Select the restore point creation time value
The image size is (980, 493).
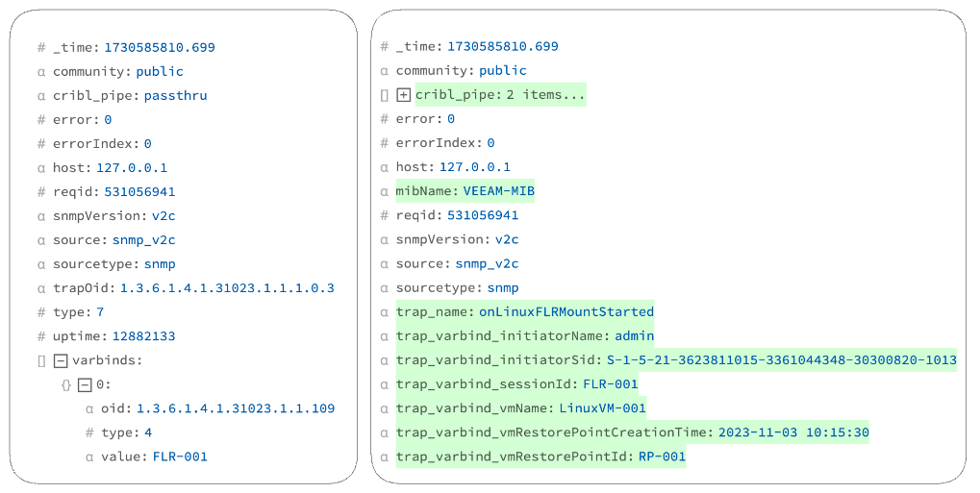pyautogui.click(x=793, y=432)
